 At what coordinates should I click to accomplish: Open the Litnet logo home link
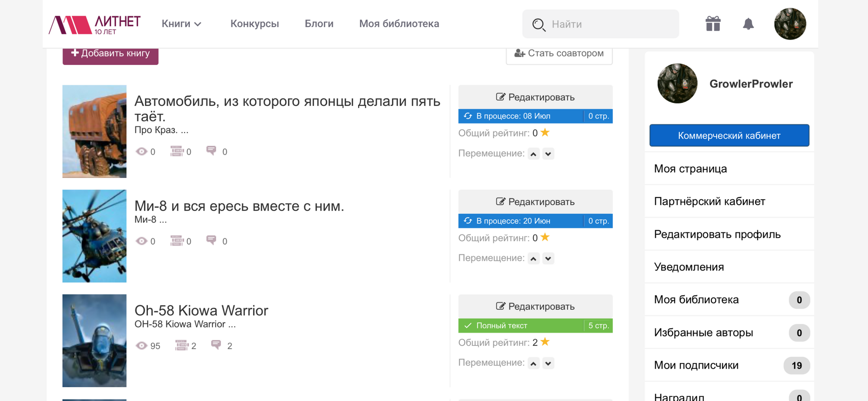pos(94,25)
